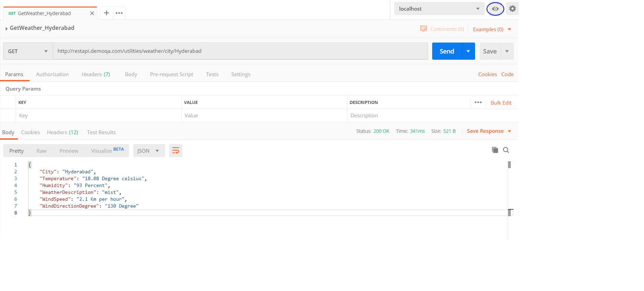The image size is (644, 291).
Task: Expand the GetWeather_Hyderabad request details
Action: pos(7,28)
